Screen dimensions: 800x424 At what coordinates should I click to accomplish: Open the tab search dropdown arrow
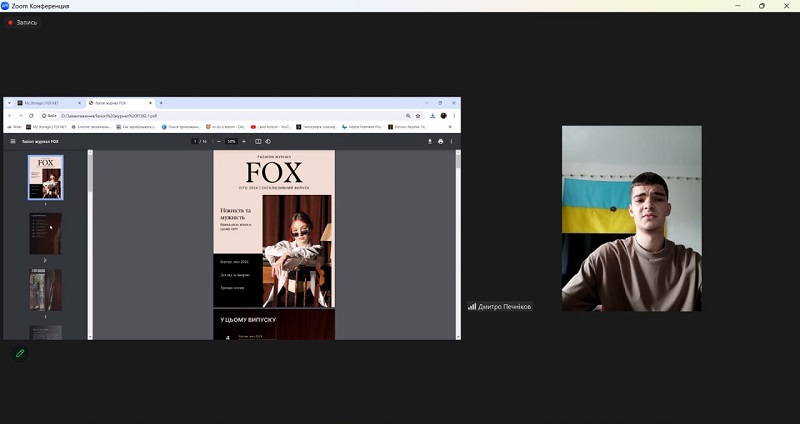9,103
